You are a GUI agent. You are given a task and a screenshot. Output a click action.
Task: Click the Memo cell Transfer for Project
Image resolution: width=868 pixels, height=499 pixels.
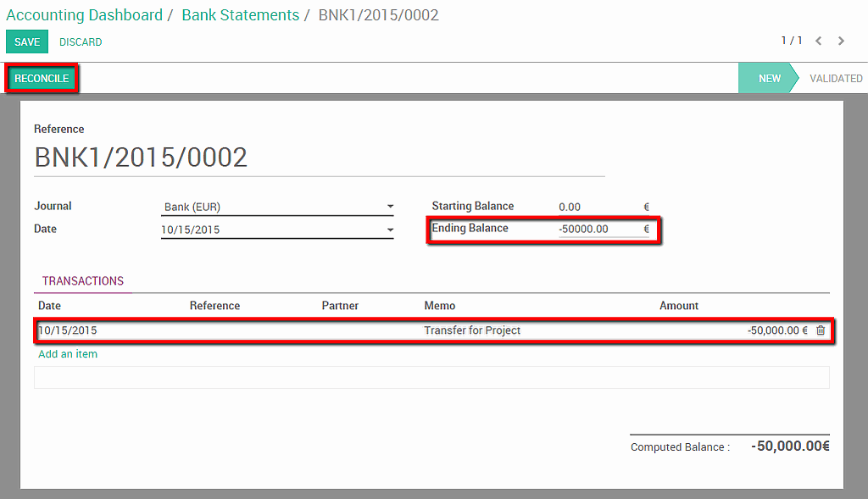[x=472, y=330]
